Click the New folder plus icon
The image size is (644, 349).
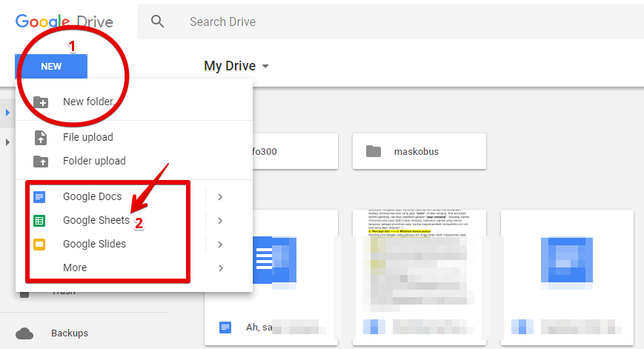tap(41, 102)
